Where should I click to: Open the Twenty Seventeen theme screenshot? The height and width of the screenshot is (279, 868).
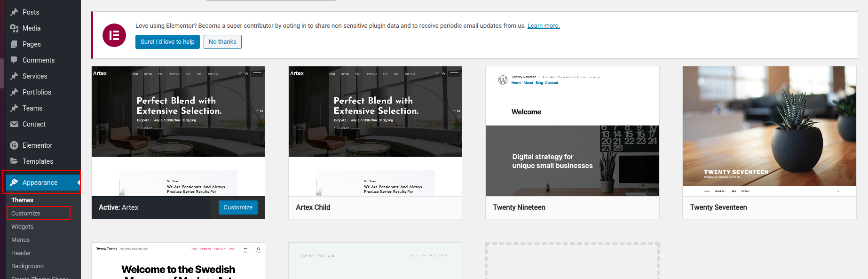[769, 131]
